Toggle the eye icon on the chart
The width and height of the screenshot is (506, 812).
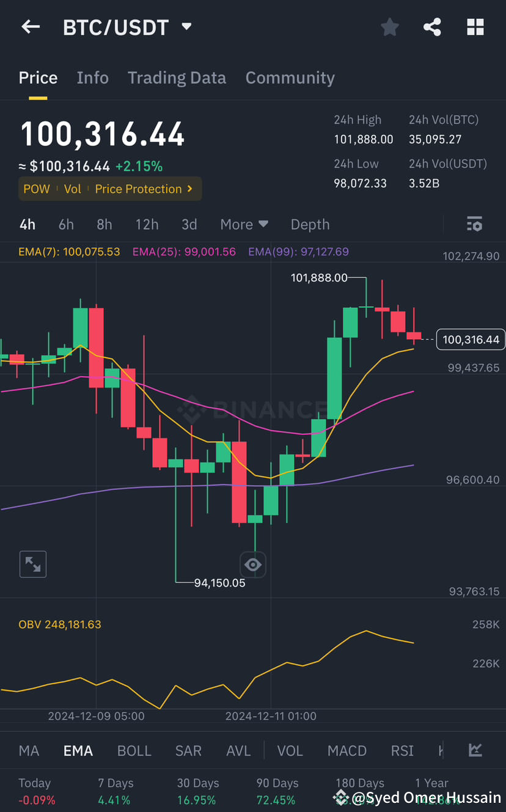pyautogui.click(x=253, y=565)
